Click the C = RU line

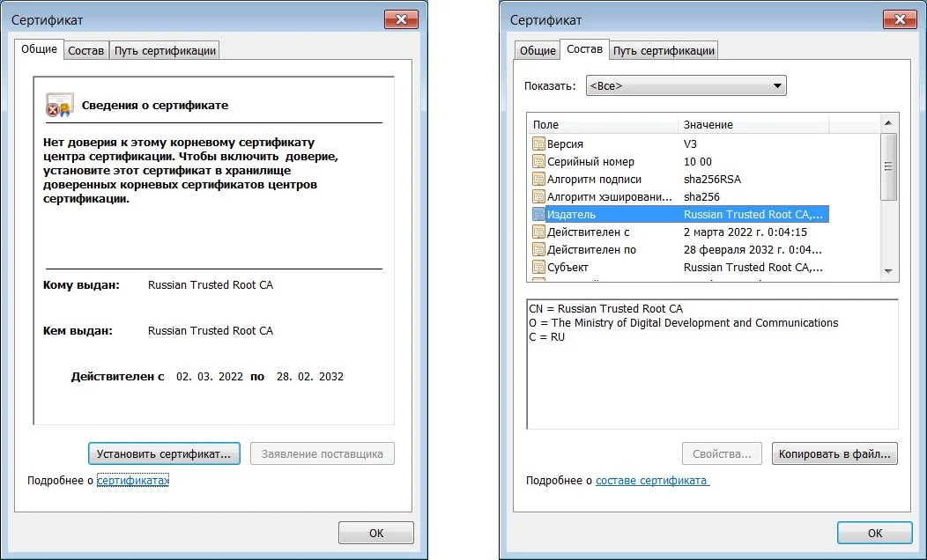(547, 336)
